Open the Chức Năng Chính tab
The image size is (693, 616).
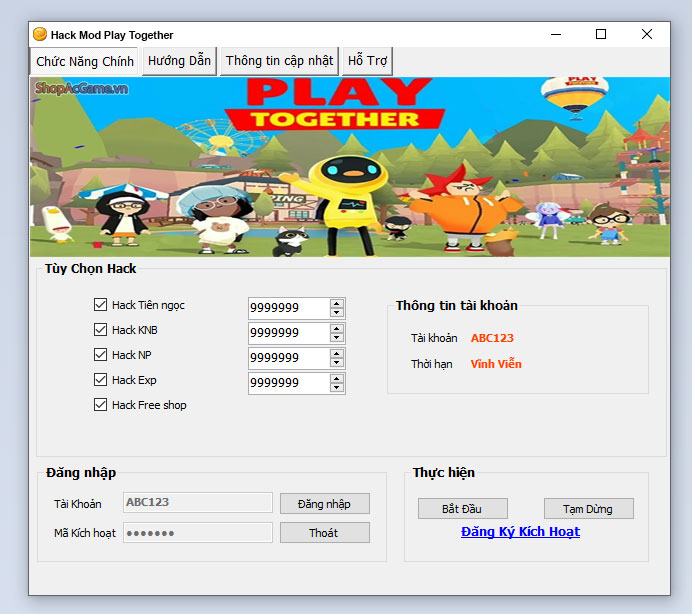[x=84, y=61]
